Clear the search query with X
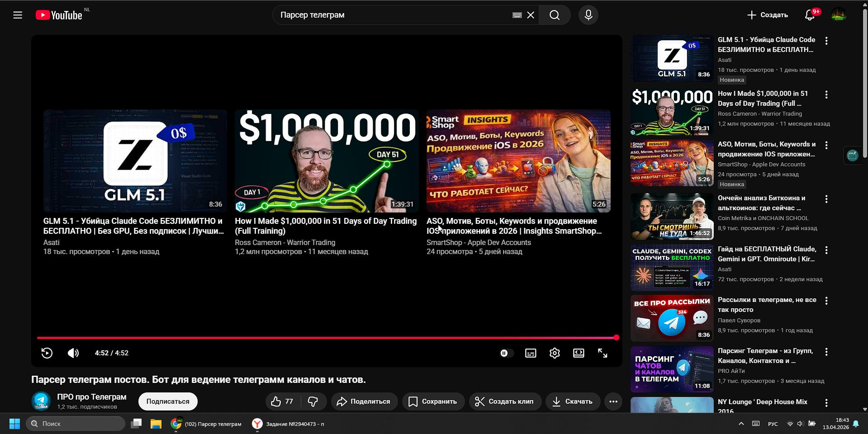This screenshot has height=434, width=868. pyautogui.click(x=531, y=15)
